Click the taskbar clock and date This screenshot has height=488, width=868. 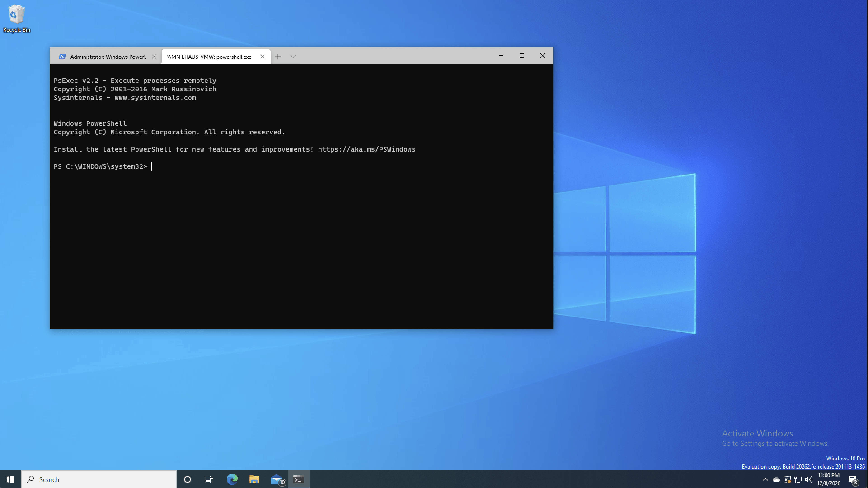click(x=828, y=479)
